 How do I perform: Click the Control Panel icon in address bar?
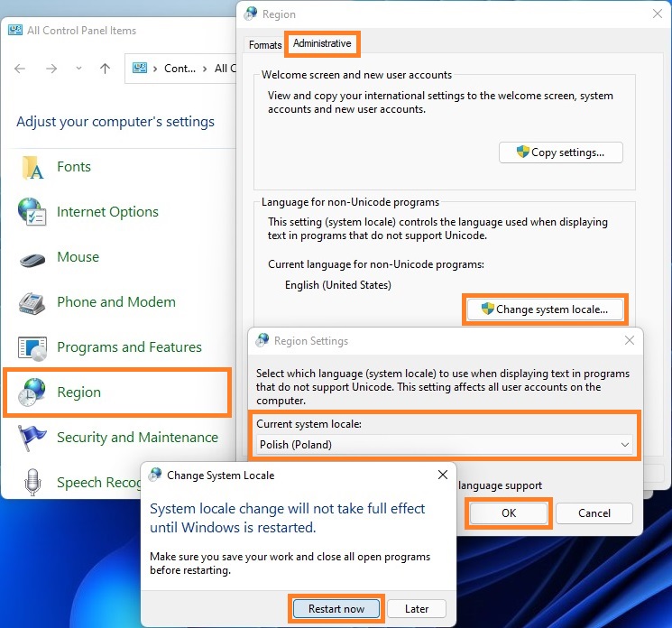tap(140, 68)
